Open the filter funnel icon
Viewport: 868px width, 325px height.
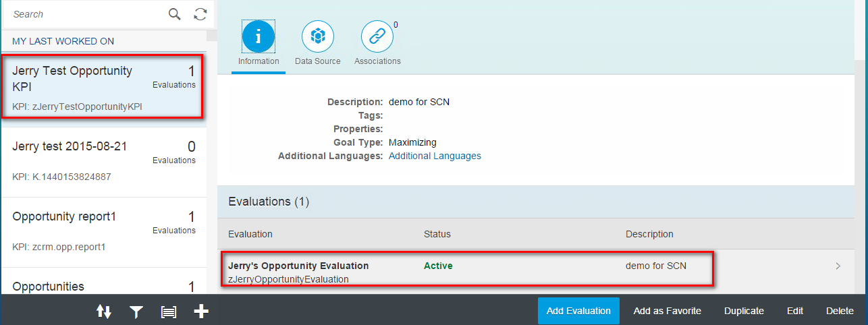click(136, 312)
